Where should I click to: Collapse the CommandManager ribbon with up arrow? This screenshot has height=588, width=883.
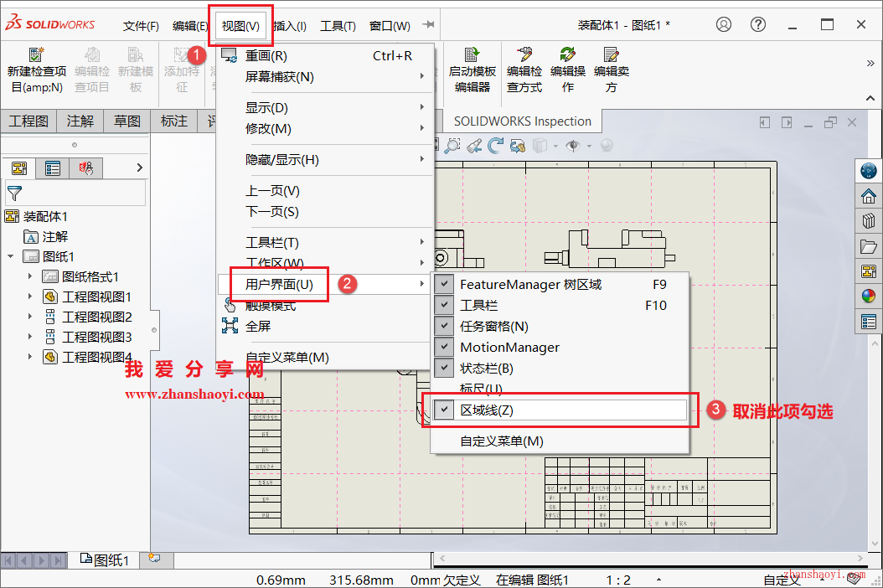[x=870, y=98]
